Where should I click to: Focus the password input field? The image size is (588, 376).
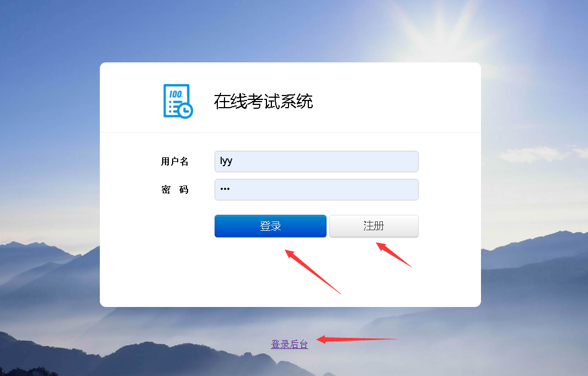click(x=317, y=189)
